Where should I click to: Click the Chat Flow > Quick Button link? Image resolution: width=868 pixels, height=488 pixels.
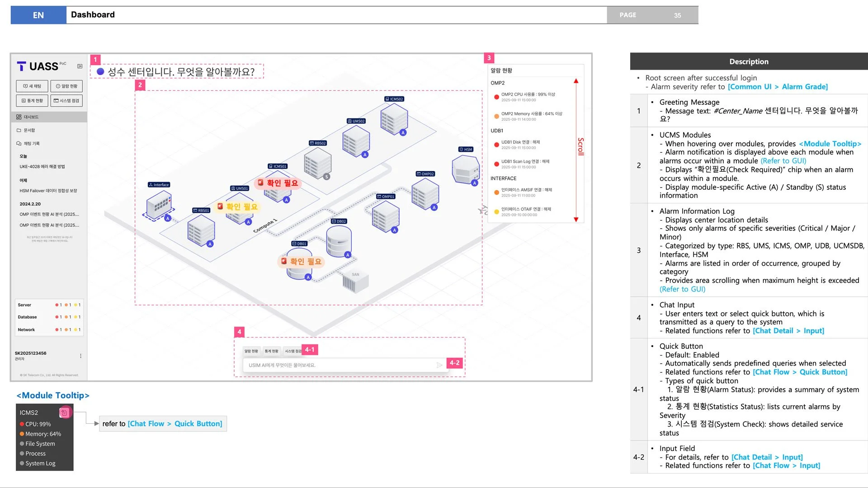click(175, 424)
